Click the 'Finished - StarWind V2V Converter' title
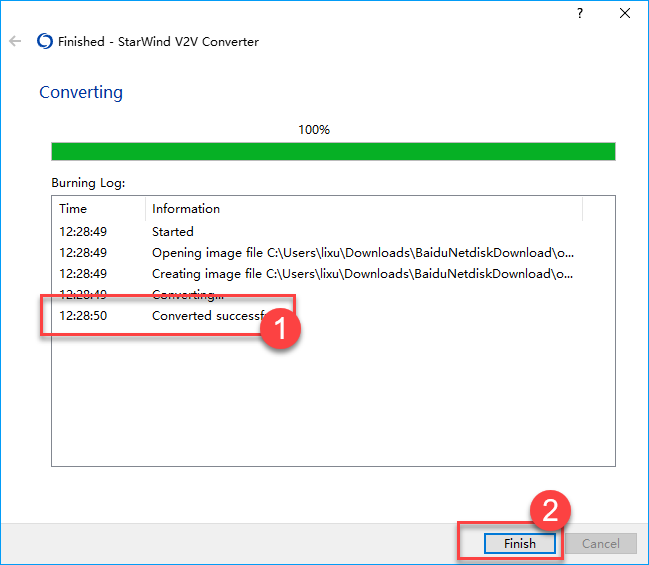Image resolution: width=649 pixels, height=565 pixels. pyautogui.click(x=159, y=41)
